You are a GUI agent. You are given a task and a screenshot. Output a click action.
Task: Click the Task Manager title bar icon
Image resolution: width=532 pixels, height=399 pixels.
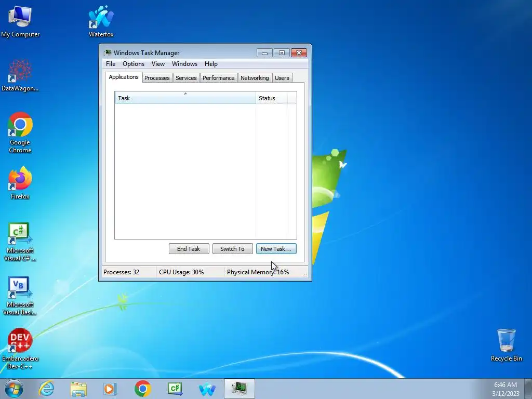pyautogui.click(x=108, y=52)
